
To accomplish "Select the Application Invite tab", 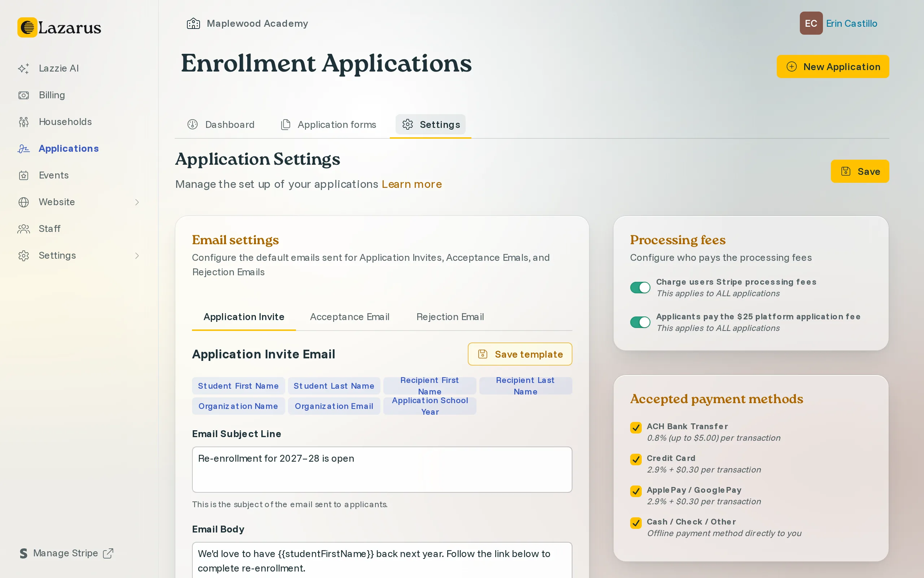I will pos(244,317).
